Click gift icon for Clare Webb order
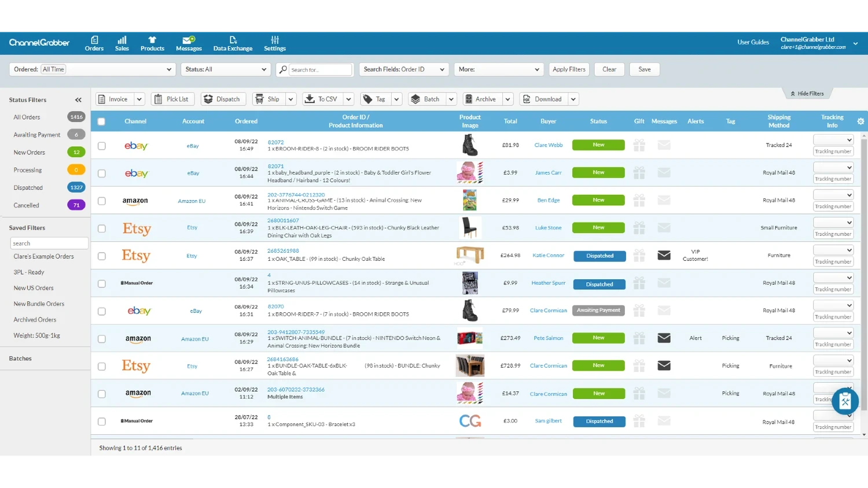868x488 pixels. pyautogui.click(x=639, y=145)
